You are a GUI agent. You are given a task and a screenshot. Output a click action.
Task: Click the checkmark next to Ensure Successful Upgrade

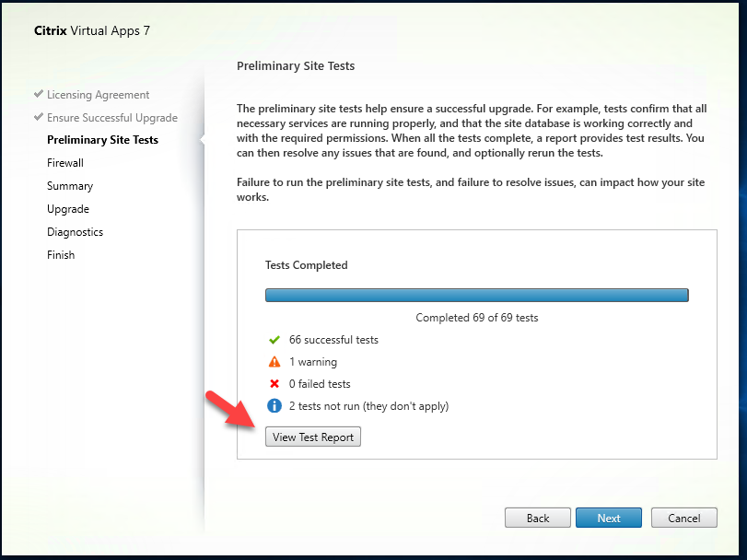(x=39, y=117)
